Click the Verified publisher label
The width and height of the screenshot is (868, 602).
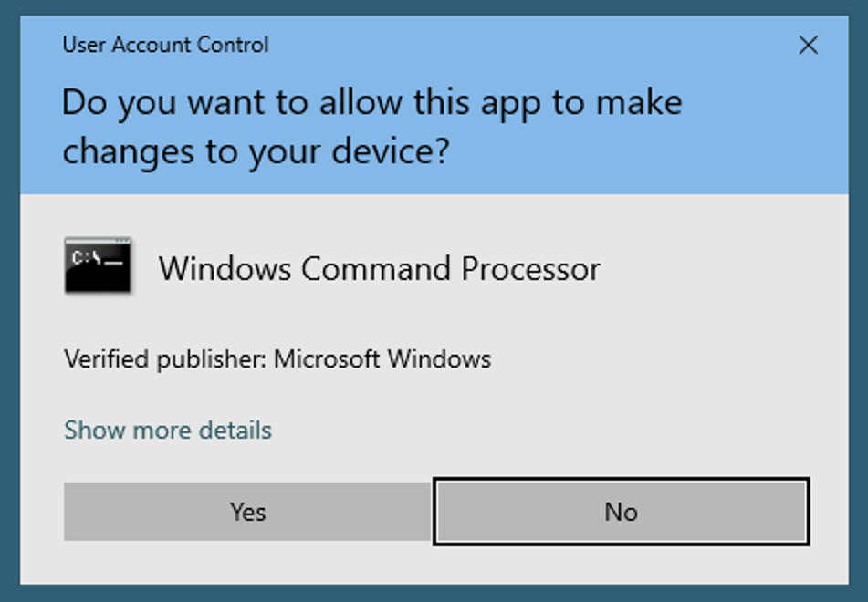[164, 359]
